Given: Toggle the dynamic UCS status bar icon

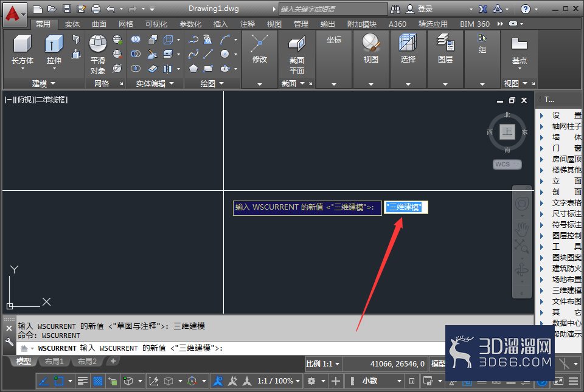Looking at the screenshot, I should pos(153,381).
